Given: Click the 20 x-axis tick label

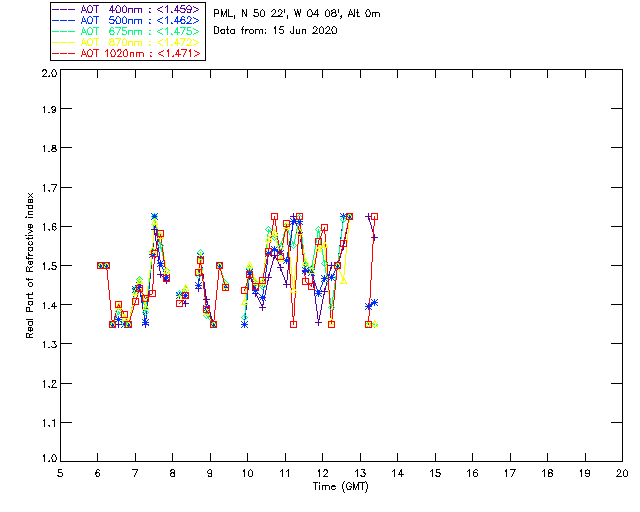Looking at the screenshot, I should tap(622, 473).
